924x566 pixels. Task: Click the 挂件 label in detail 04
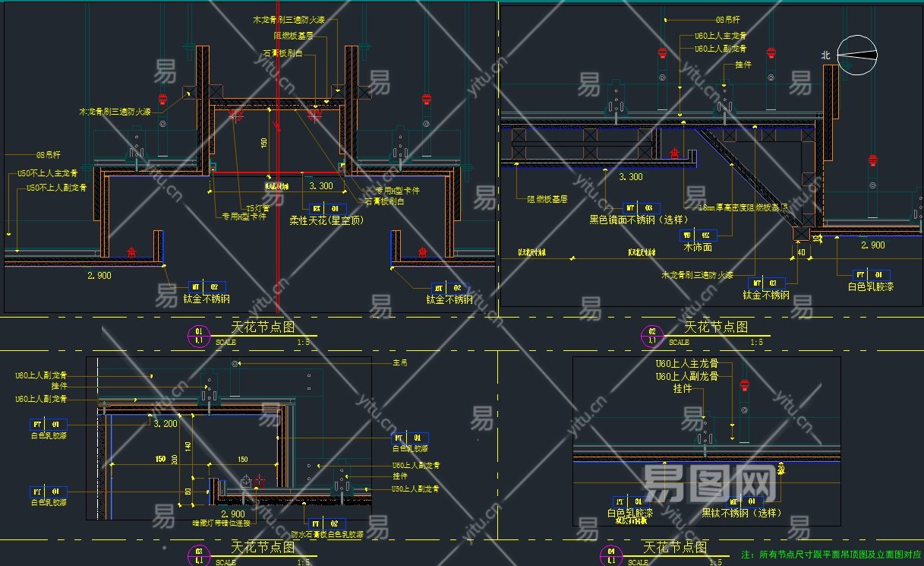point(683,388)
